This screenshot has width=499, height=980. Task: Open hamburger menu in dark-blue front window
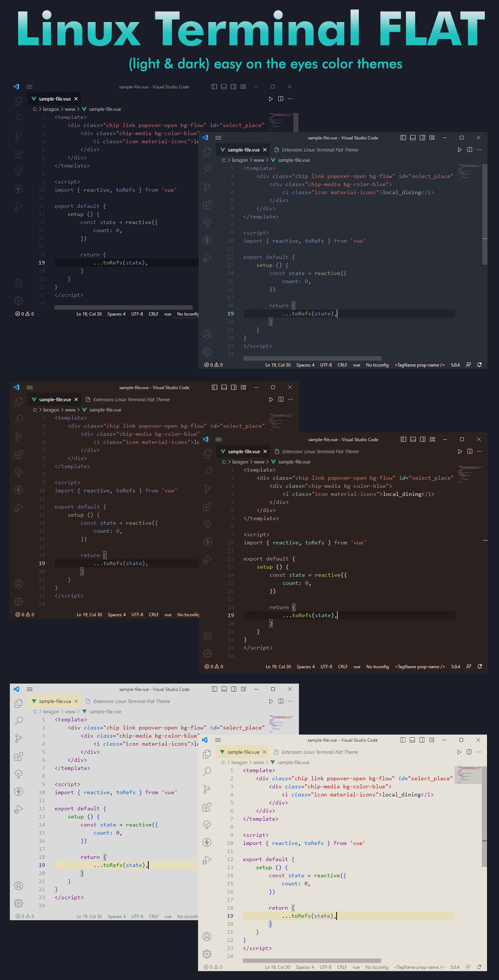(219, 138)
